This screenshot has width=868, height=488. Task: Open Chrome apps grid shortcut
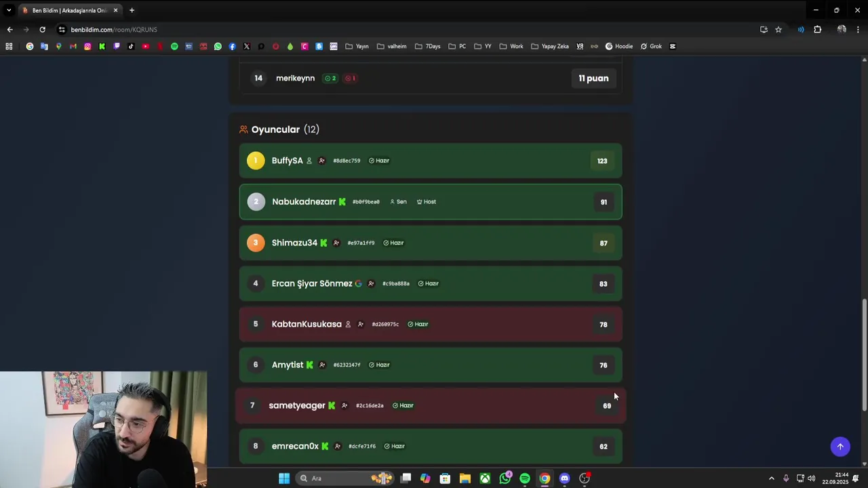tap(9, 46)
